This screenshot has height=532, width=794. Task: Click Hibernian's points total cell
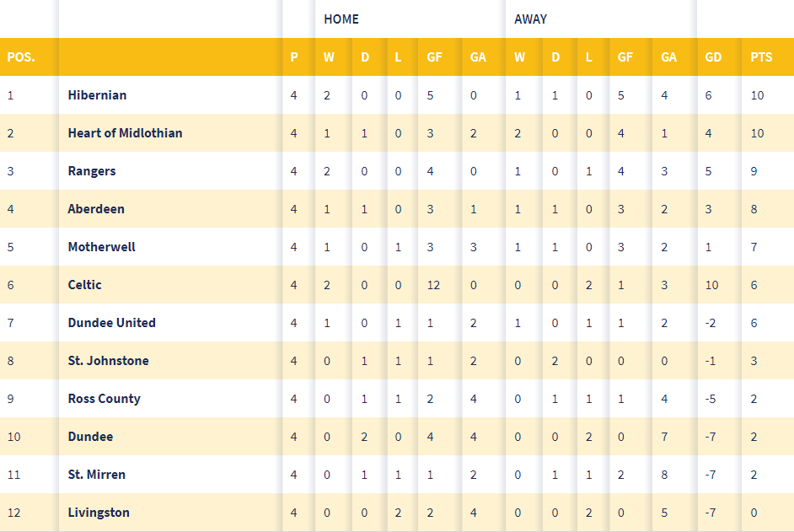[757, 95]
